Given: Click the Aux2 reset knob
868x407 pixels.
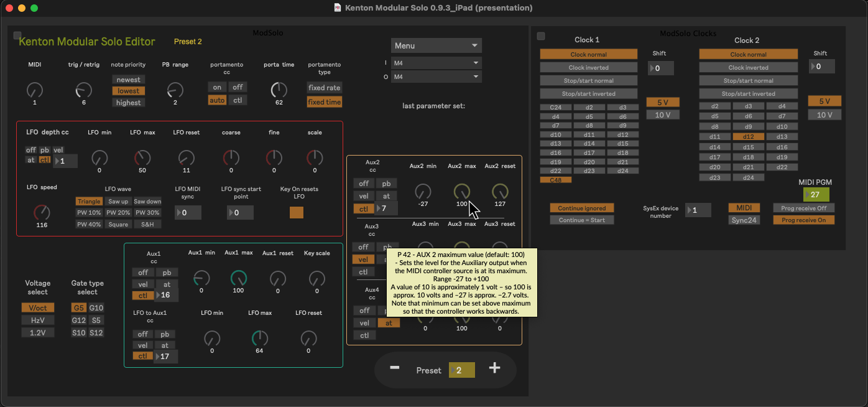Looking at the screenshot, I should point(500,191).
